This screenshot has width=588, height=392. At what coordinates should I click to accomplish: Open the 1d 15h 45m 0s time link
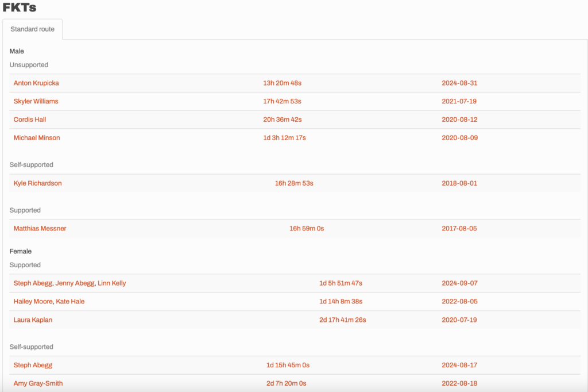pyautogui.click(x=288, y=366)
